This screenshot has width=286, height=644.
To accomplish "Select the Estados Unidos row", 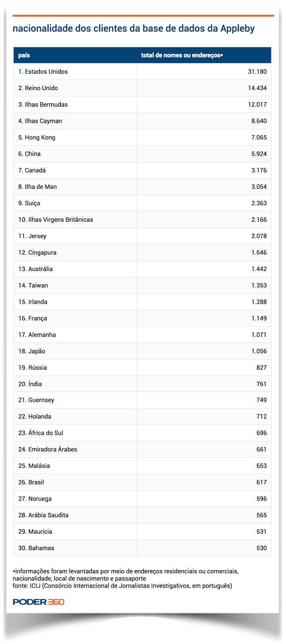I will point(143,72).
